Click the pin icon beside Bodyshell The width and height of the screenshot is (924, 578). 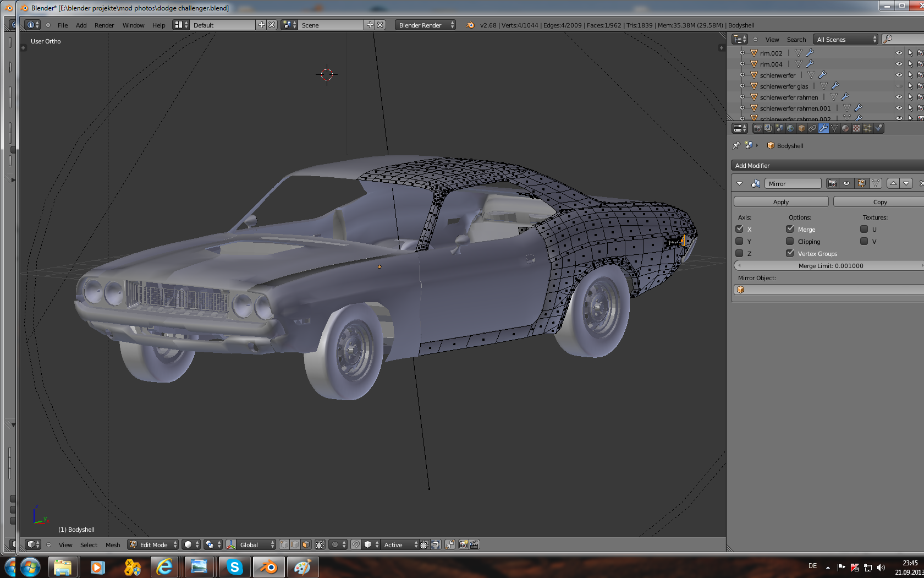click(x=736, y=145)
